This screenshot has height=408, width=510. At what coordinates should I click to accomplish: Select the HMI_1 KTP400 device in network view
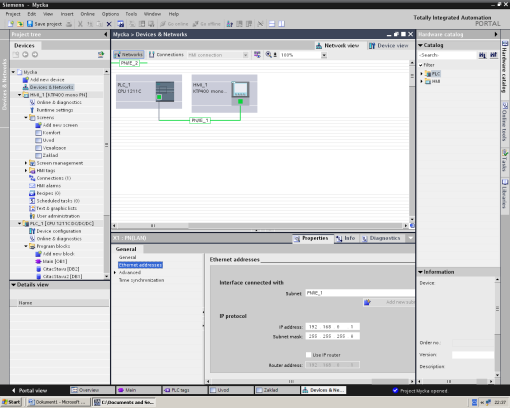(x=224, y=93)
